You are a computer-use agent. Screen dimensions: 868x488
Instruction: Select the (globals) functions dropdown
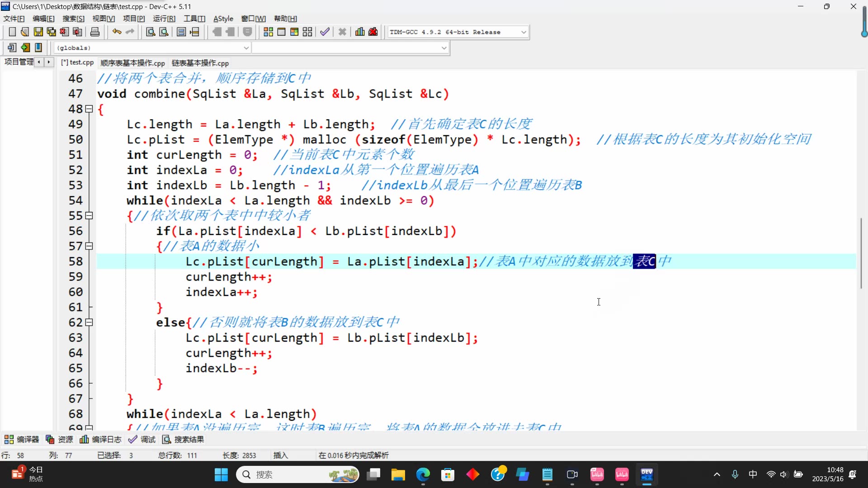153,47
